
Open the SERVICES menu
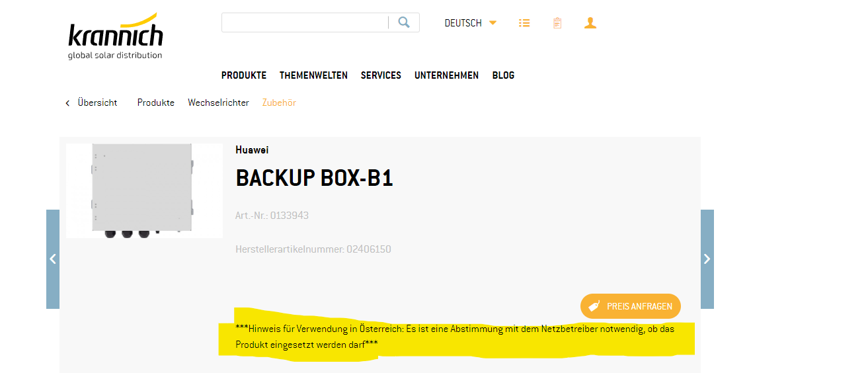381,75
